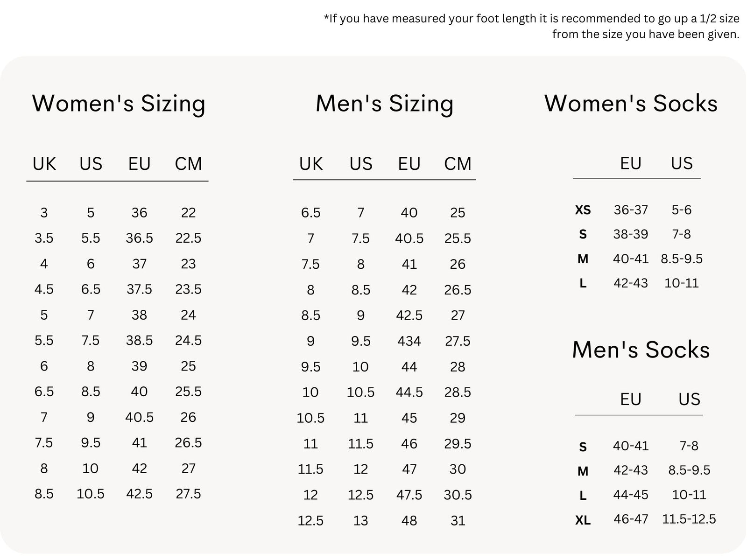Click the EU header in Women's Socks table
The width and height of the screenshot is (747, 560).
pyautogui.click(x=631, y=163)
